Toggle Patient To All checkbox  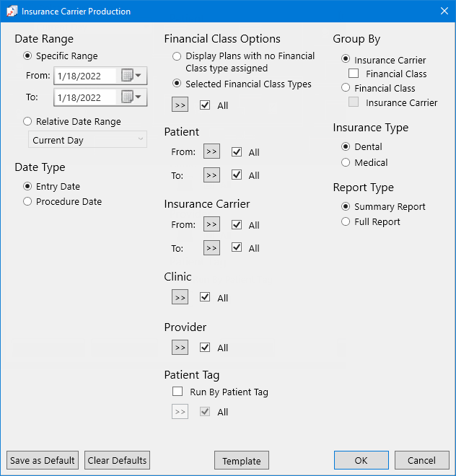click(237, 175)
